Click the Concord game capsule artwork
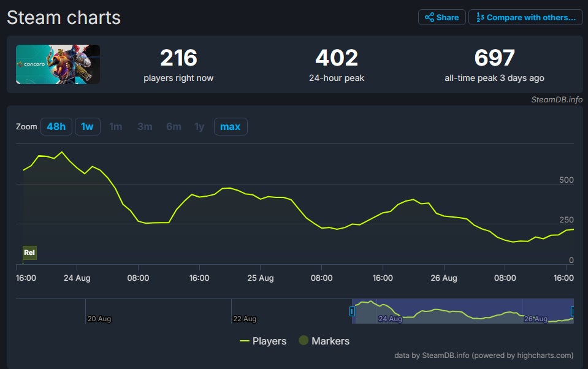The height and width of the screenshot is (369, 588). (58, 64)
